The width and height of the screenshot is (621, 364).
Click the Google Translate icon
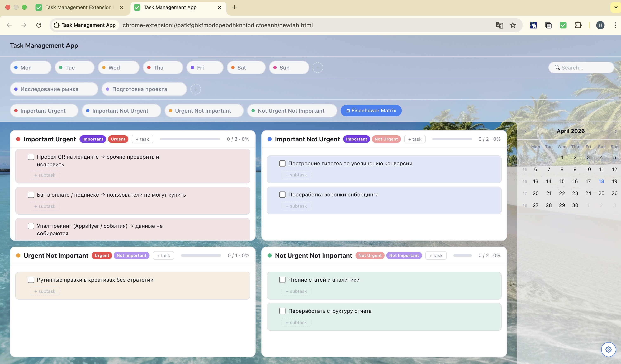click(x=499, y=25)
